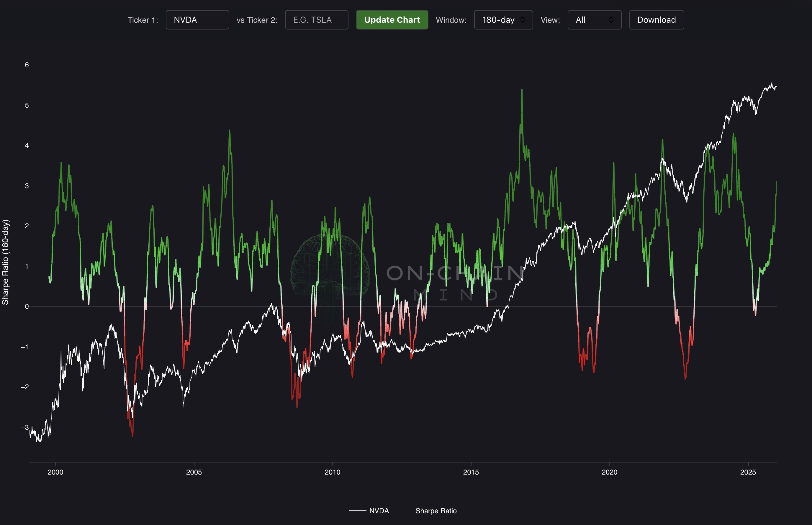Click the vs Ticker 2: label
Screen dimensions: 812x525
click(256, 20)
